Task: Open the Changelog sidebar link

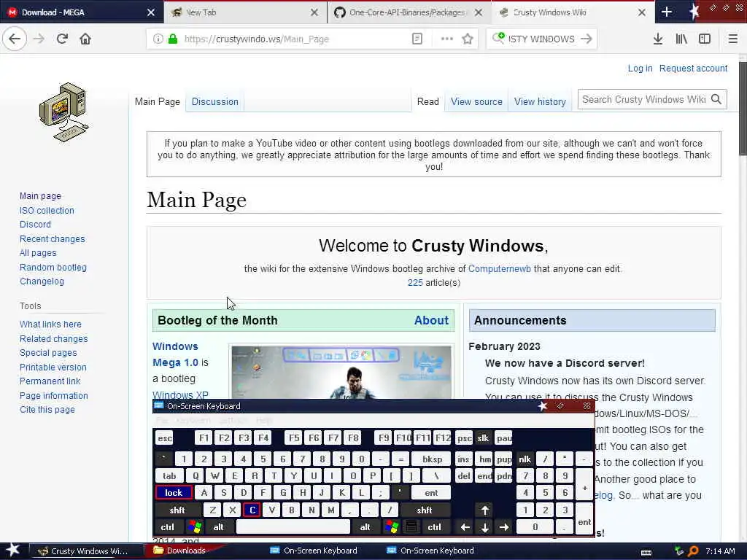Action: coord(42,281)
